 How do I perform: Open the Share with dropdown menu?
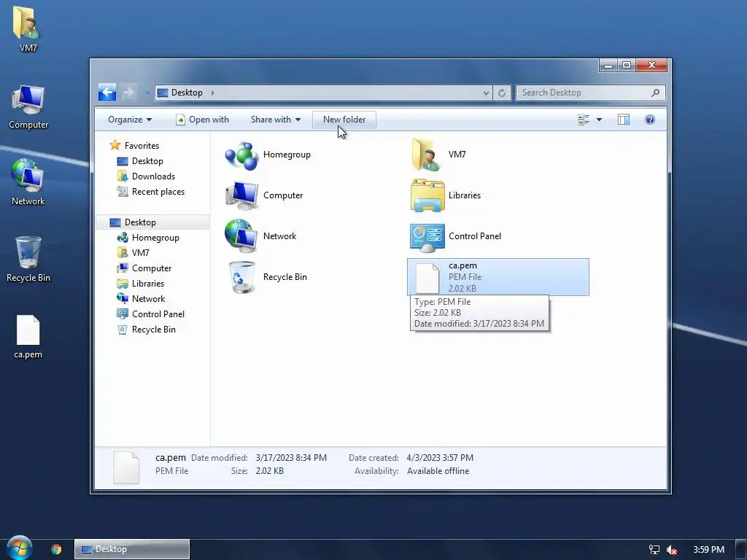275,120
